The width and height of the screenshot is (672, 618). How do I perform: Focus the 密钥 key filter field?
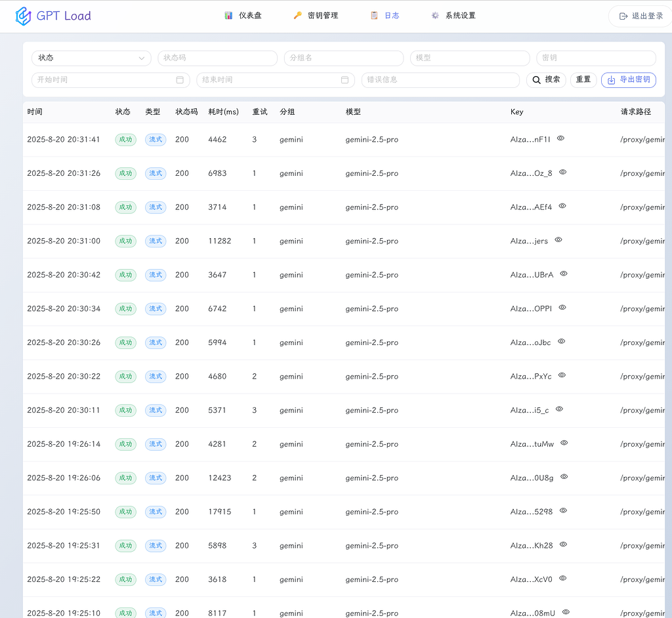[x=596, y=58]
